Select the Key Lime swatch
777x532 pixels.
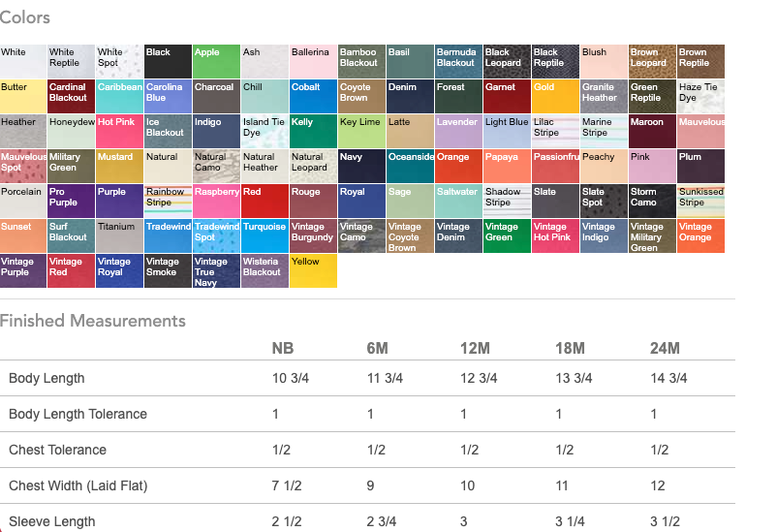361,132
